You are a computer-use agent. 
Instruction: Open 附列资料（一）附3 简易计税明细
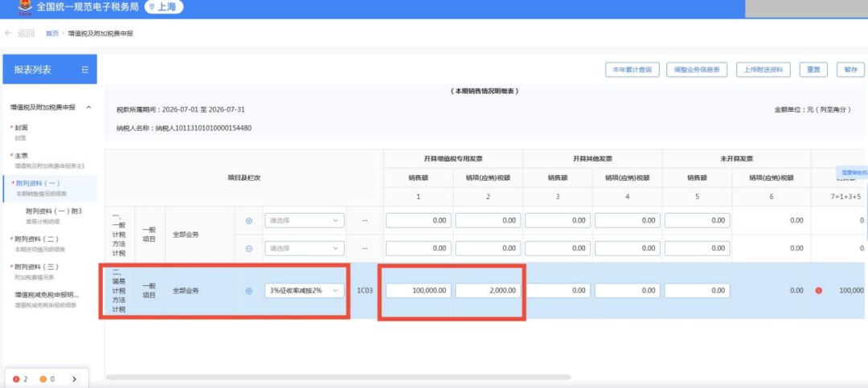(53, 216)
